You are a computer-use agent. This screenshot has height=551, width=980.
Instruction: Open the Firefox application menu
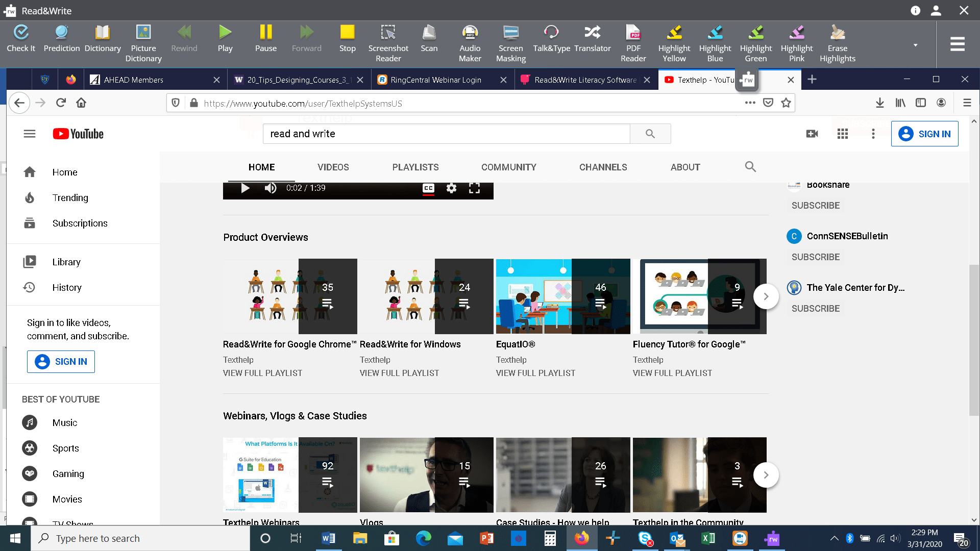point(967,103)
